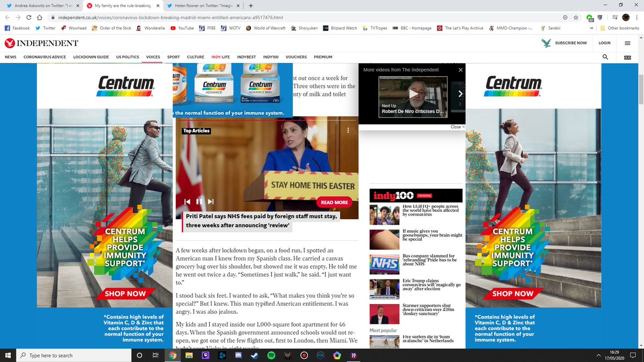Open the Other bookmarks folder

click(619, 28)
